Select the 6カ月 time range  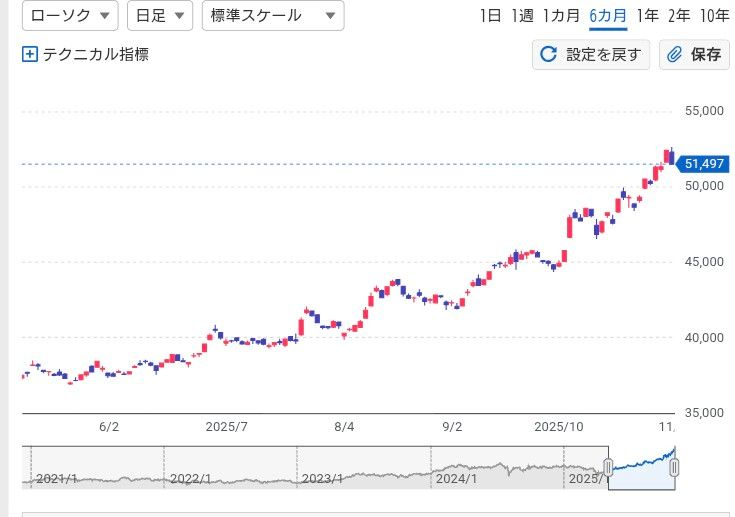tap(608, 16)
